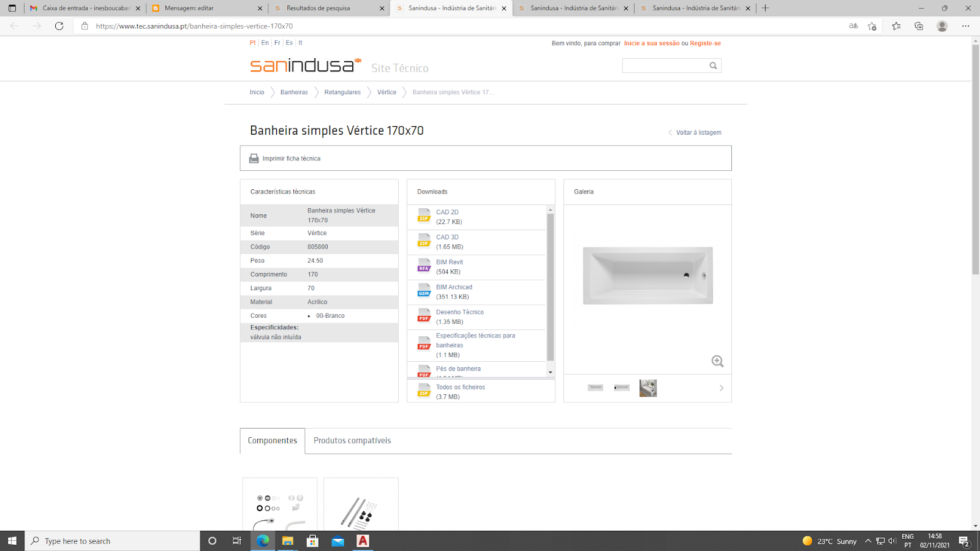Open the gallery zoom magnifier icon
Viewport: 980px width, 551px height.
pos(717,361)
